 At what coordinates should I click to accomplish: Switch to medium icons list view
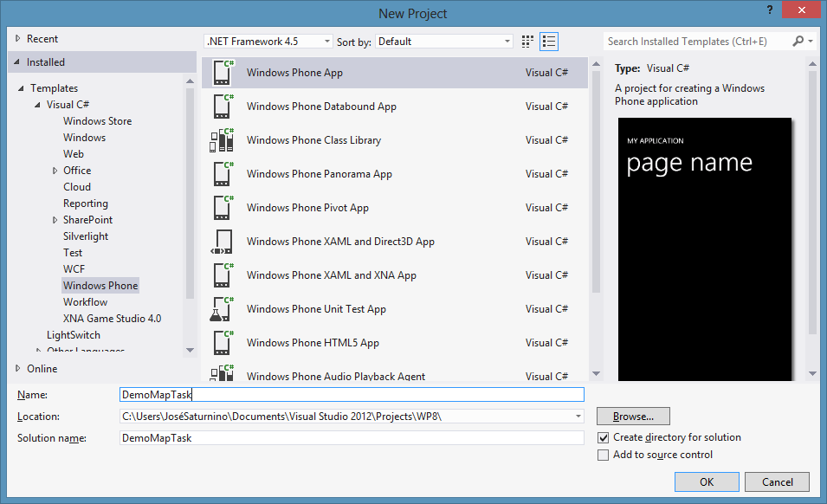549,42
